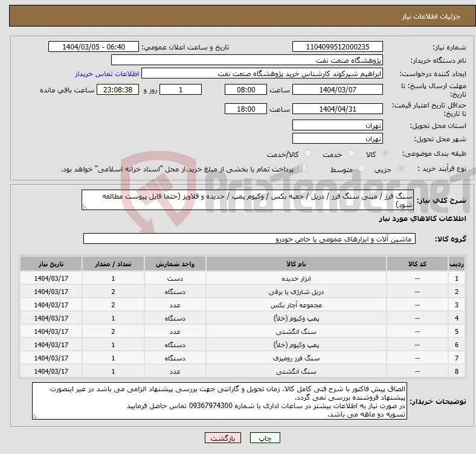This screenshot has width=476, height=454.
Task: Click the بازگشت back button
Action: tap(223, 438)
